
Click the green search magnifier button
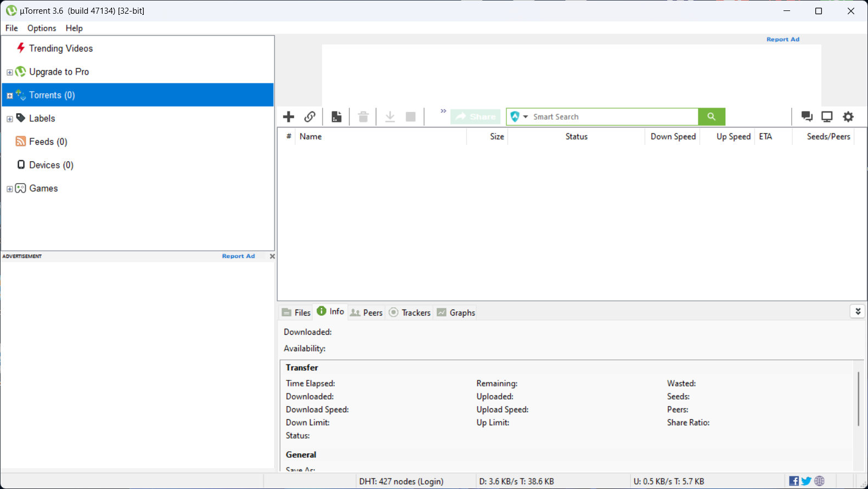[x=712, y=116]
